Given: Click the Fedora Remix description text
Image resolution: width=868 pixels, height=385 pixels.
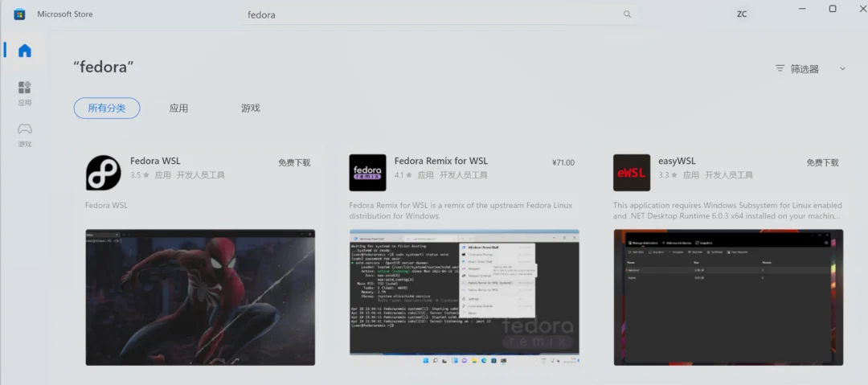Looking at the screenshot, I should [x=461, y=211].
